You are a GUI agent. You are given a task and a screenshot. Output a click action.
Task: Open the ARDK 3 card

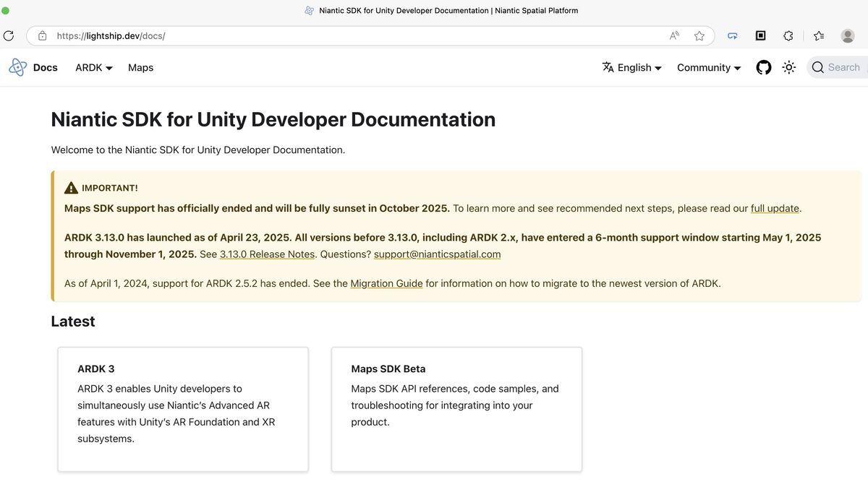pos(183,409)
